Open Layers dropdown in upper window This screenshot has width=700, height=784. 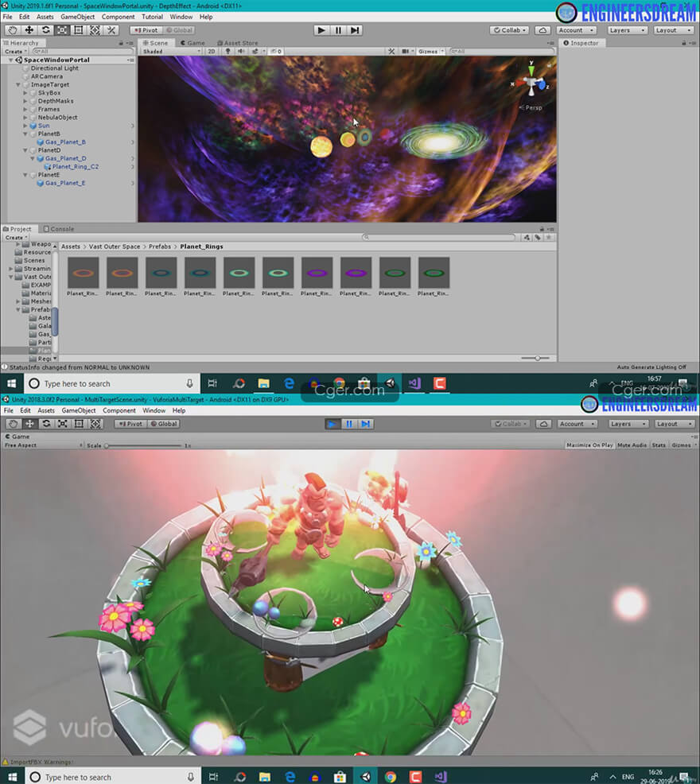[x=628, y=30]
